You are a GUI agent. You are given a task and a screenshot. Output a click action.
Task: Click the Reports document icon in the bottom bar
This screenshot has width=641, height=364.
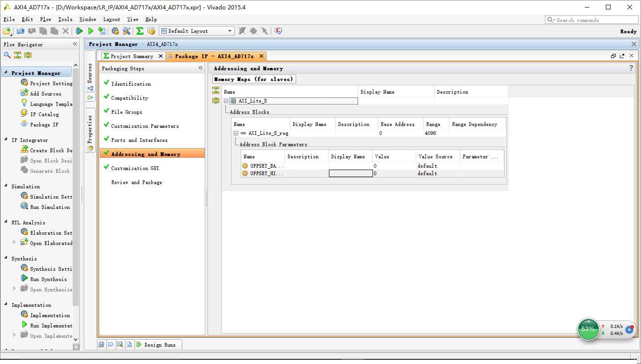(x=129, y=344)
